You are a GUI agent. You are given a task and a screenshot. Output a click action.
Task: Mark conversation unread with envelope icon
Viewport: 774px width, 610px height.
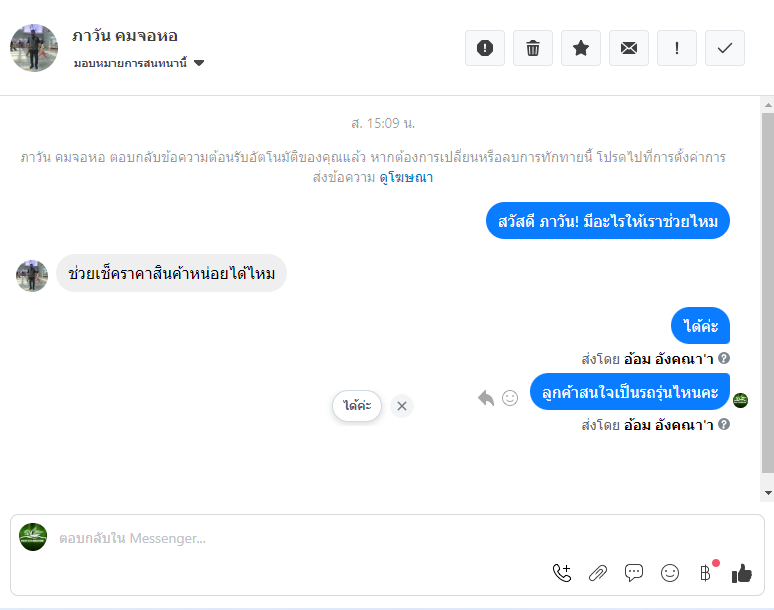(x=629, y=48)
